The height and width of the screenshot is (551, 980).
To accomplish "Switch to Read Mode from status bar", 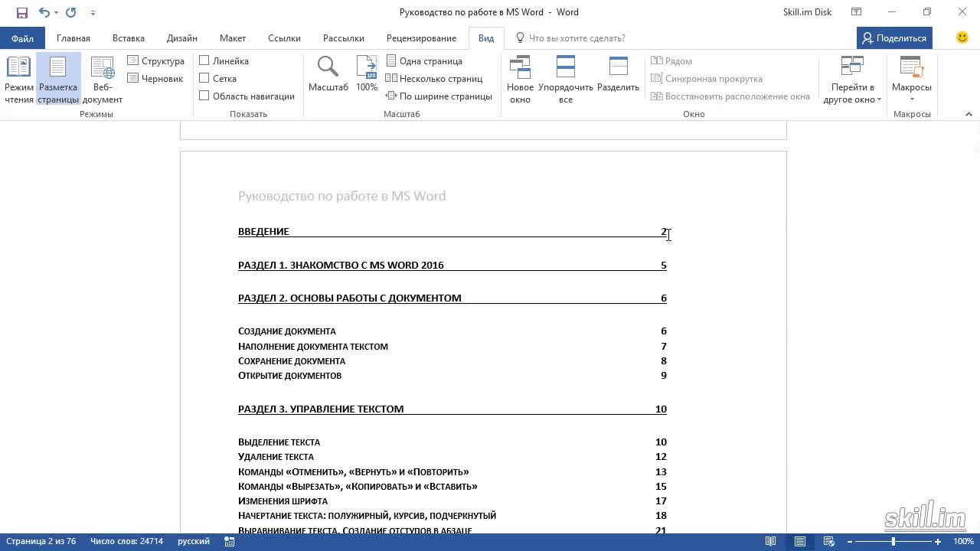I will click(x=771, y=542).
